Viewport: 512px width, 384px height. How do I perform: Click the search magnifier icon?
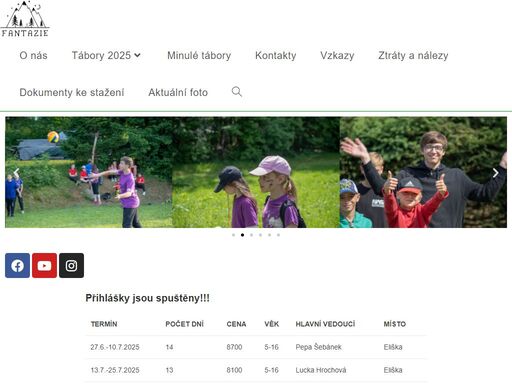click(x=237, y=92)
